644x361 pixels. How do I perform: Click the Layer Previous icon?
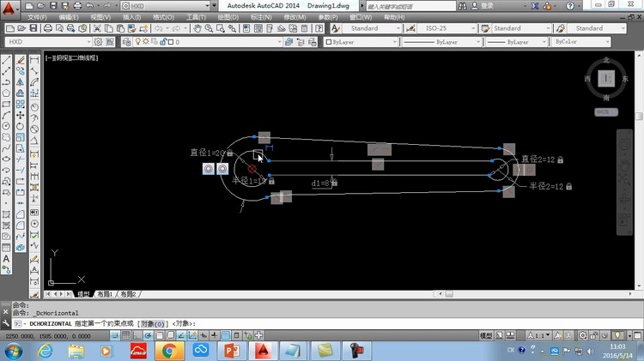(x=301, y=42)
